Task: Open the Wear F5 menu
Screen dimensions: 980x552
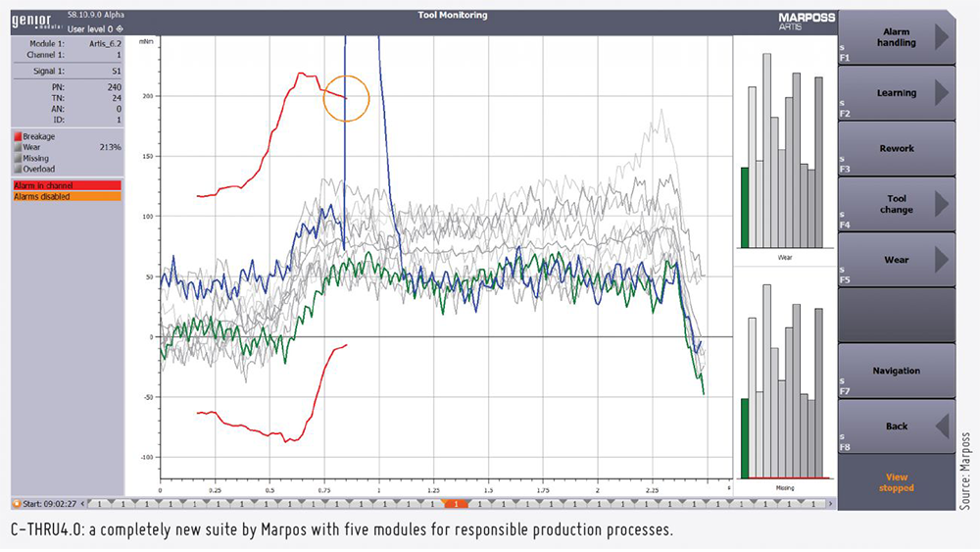Action: point(896,260)
